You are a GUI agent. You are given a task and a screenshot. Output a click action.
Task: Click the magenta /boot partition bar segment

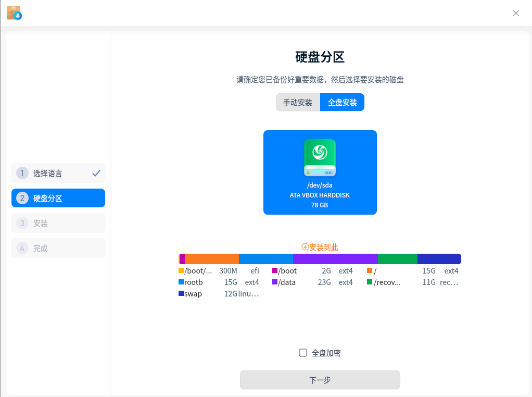point(182,259)
